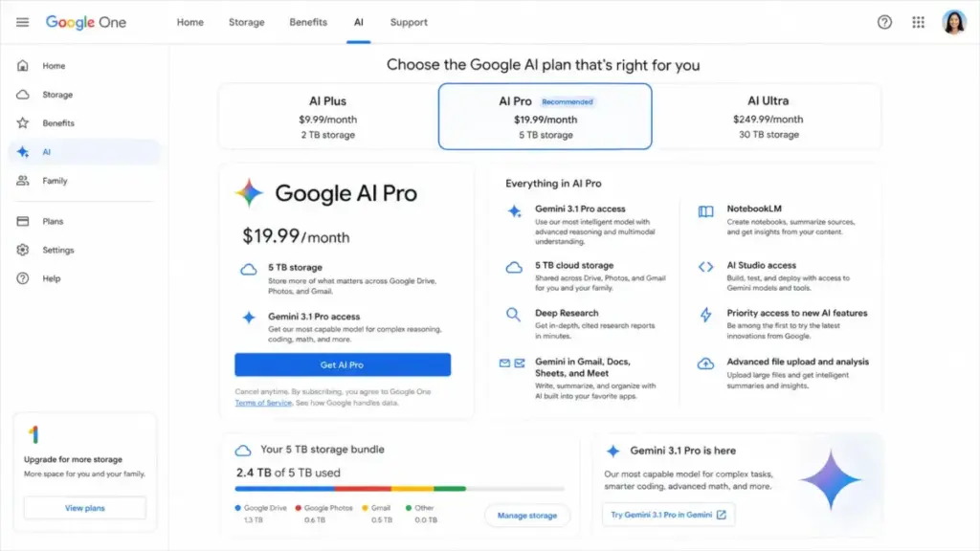This screenshot has height=551, width=980.
Task: Click the Home house icon in sidebar
Action: point(23,66)
